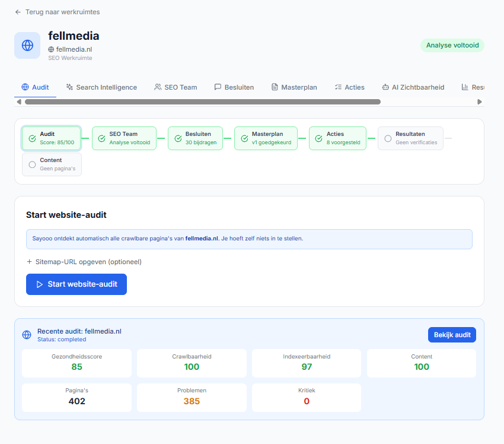The width and height of the screenshot is (504, 444).
Task: Go back via Terug naar werkruimtes
Action: point(58,12)
